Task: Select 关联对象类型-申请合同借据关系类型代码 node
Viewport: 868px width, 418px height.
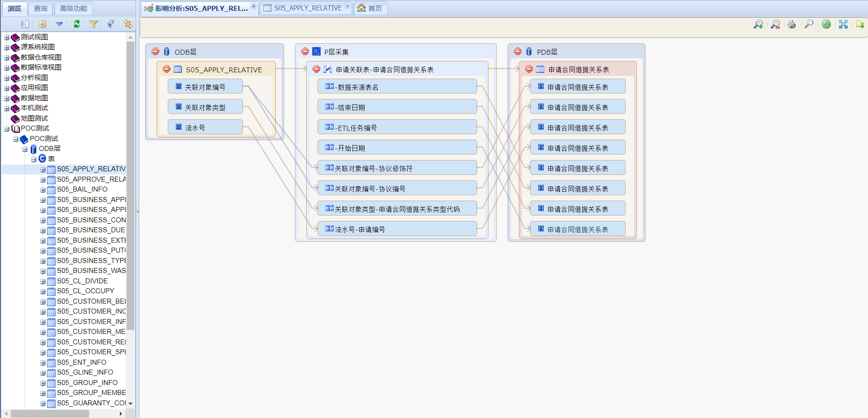Action: (x=397, y=209)
